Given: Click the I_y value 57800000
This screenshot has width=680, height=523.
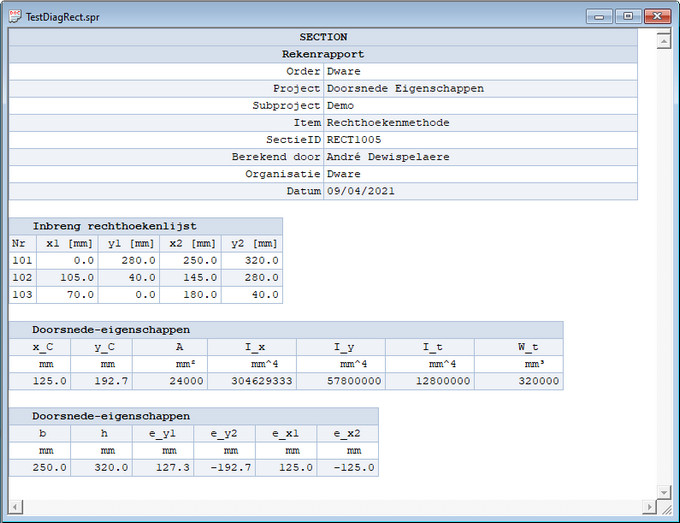Looking at the screenshot, I should (x=354, y=381).
